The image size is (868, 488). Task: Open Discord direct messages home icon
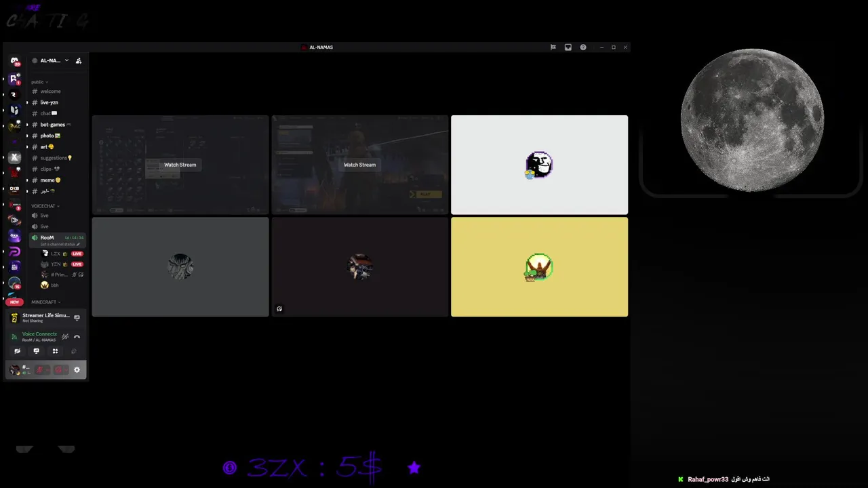[x=14, y=61]
